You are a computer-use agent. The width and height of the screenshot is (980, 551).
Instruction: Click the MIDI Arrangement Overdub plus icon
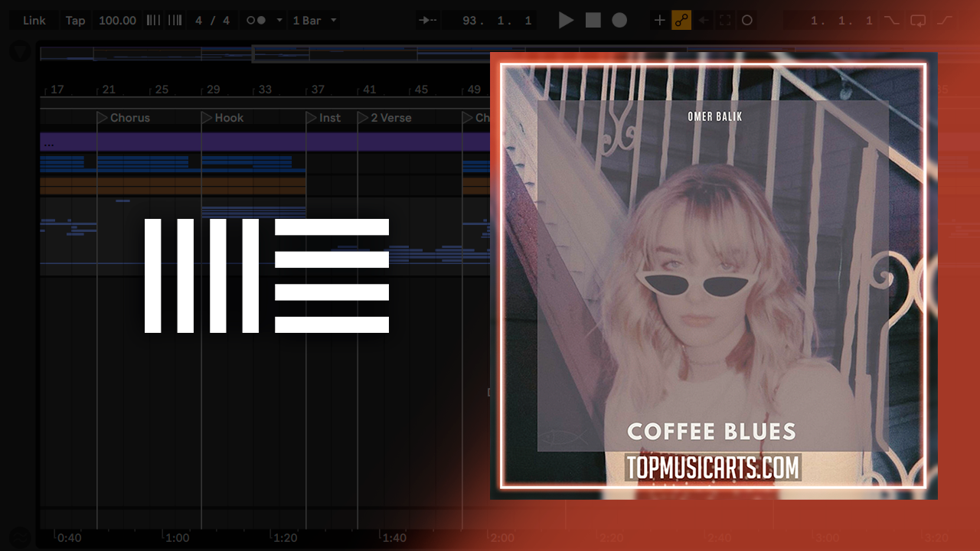659,21
